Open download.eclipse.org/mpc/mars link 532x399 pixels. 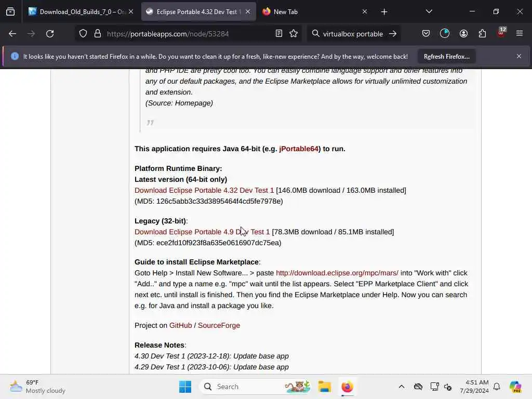[337, 273]
